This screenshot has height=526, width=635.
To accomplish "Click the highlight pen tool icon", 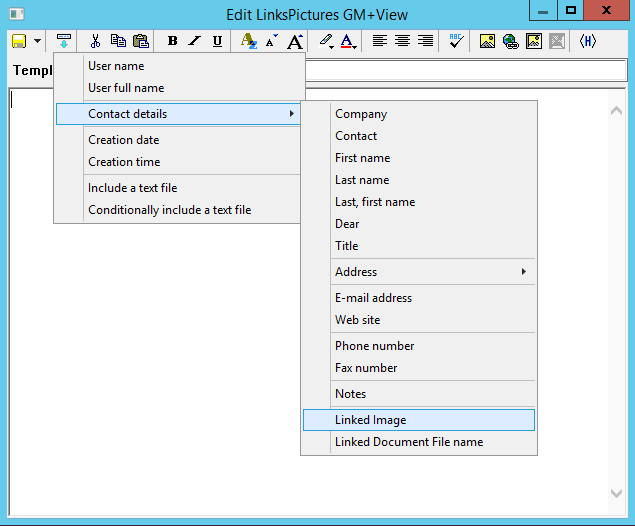I will click(325, 41).
